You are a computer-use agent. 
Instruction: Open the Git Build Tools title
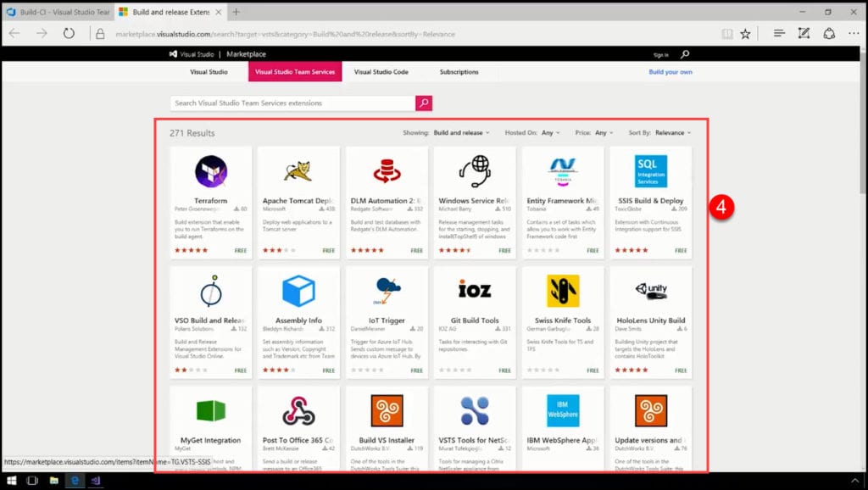click(x=475, y=320)
